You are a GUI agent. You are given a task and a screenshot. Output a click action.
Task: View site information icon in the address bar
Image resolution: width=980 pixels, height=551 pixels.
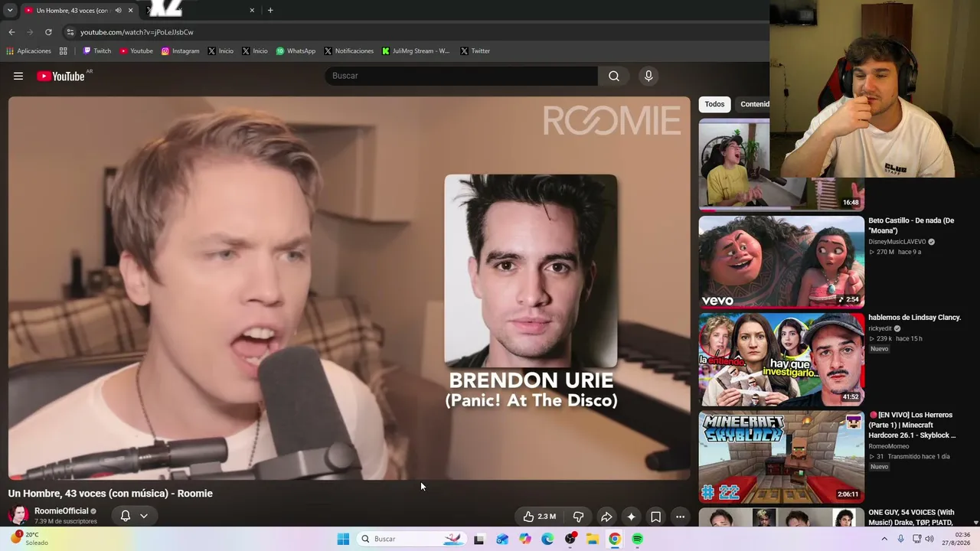[70, 32]
